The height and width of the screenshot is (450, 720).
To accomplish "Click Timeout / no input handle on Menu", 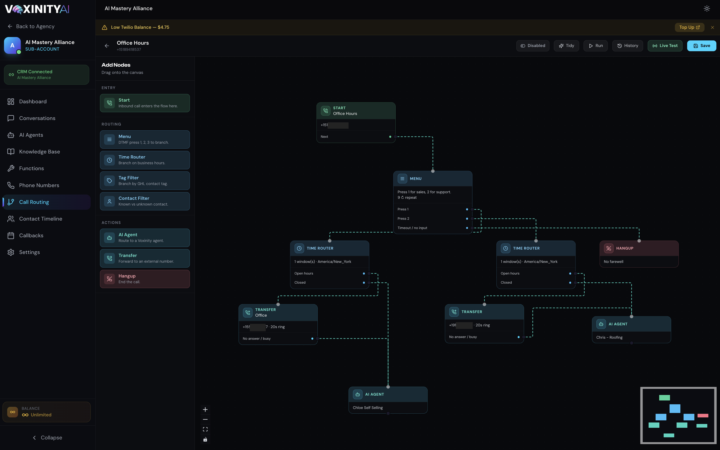I will coord(467,228).
